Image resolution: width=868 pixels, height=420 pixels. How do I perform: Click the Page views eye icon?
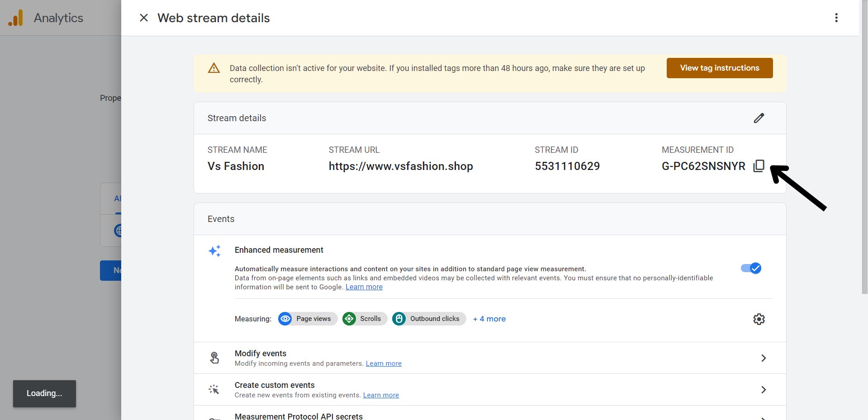click(x=285, y=319)
